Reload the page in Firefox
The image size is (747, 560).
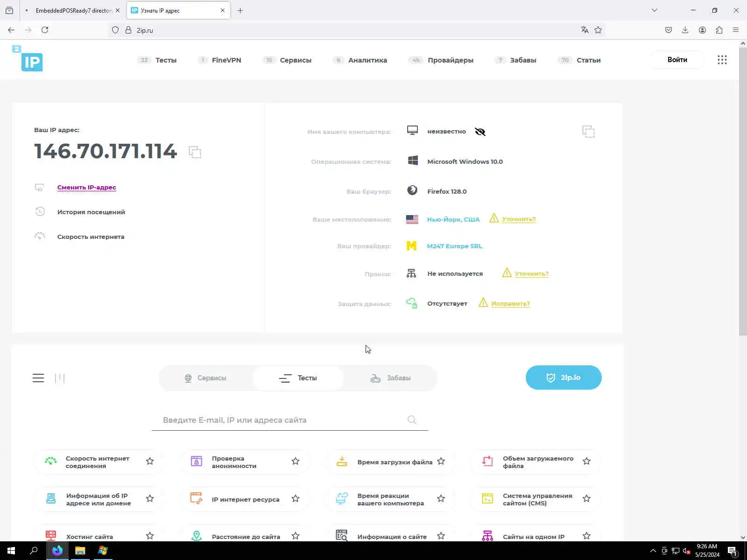point(45,30)
